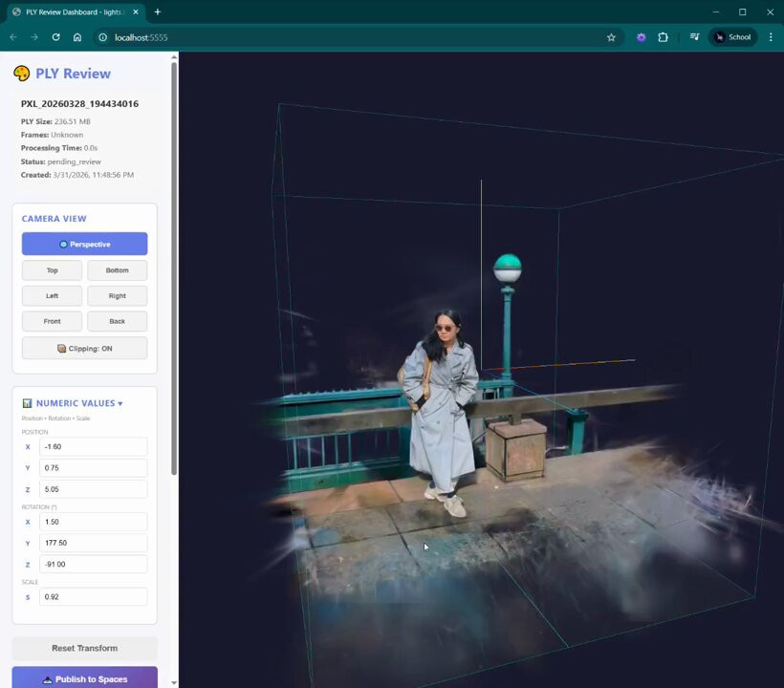784x688 pixels.
Task: Click the Reset Transform button
Action: [x=84, y=648]
